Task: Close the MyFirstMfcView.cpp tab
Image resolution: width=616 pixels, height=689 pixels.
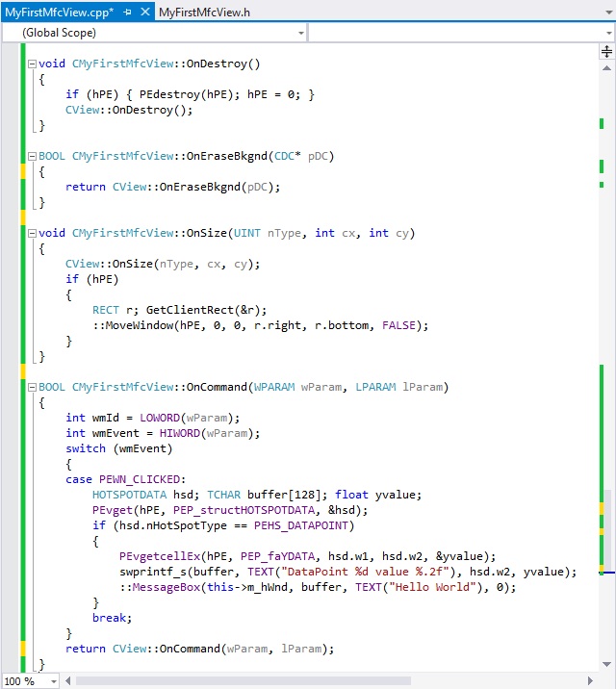Action: (145, 13)
